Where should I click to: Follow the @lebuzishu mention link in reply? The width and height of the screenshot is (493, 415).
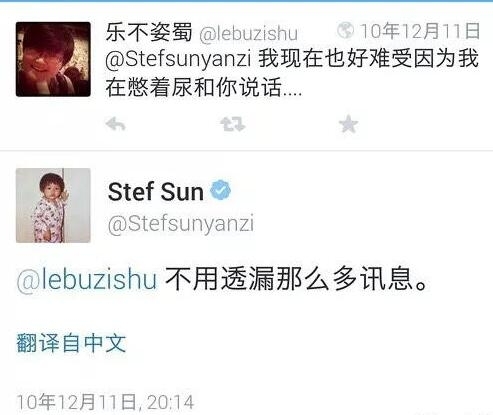tap(87, 279)
